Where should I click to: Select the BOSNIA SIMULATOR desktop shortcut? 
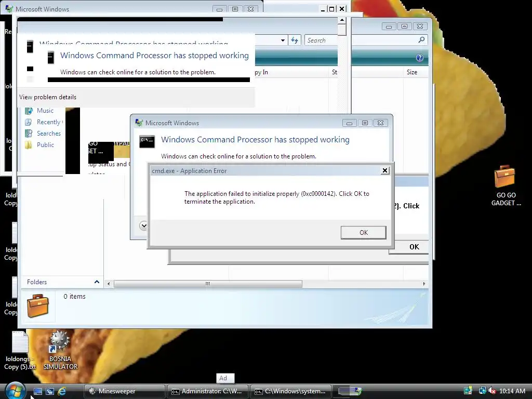60,350
